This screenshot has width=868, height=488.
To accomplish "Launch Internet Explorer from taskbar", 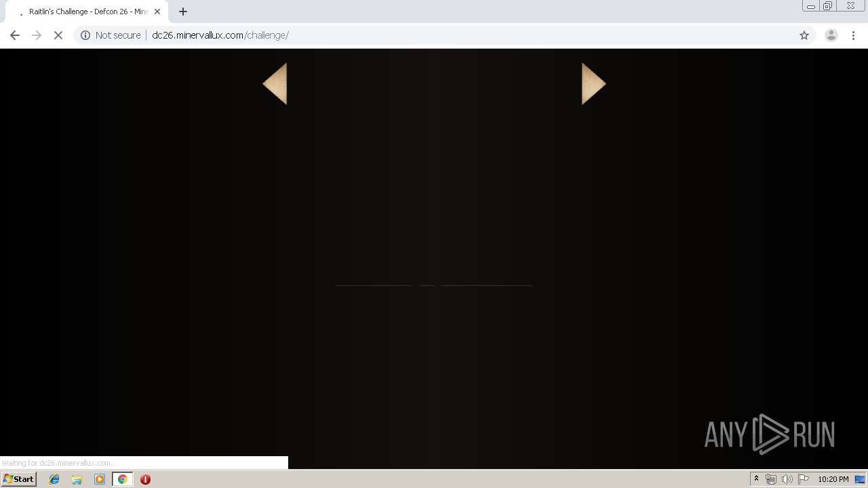I will pyautogui.click(x=54, y=479).
